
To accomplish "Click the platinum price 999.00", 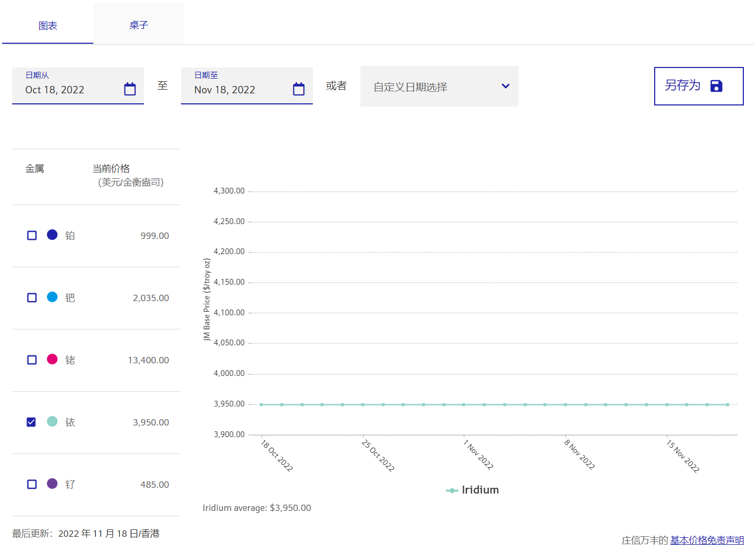I will [x=155, y=236].
